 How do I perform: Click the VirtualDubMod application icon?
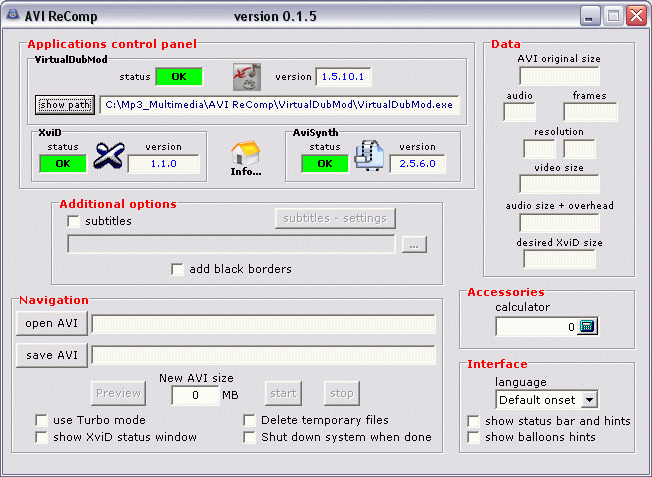[x=247, y=77]
